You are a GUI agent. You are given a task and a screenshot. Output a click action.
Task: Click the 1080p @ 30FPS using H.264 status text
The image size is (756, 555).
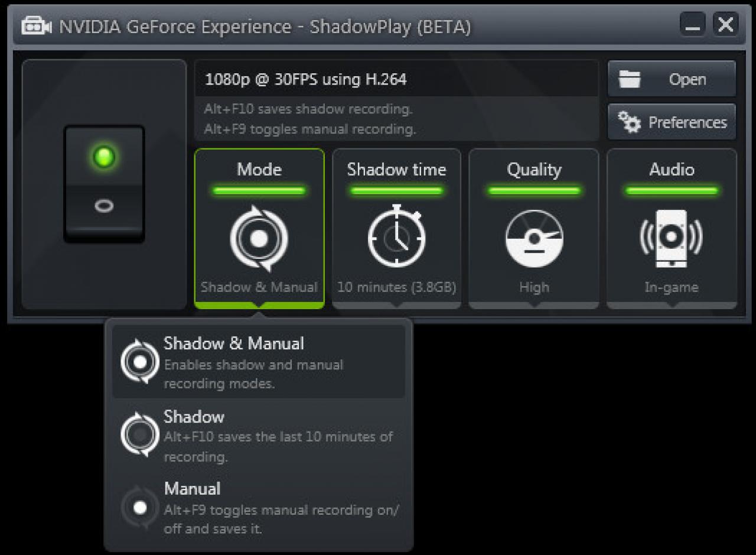(306, 80)
